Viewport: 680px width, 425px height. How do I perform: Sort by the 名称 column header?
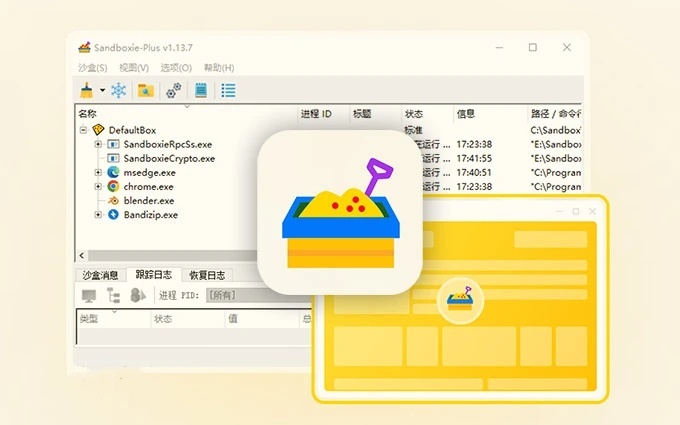(x=186, y=114)
